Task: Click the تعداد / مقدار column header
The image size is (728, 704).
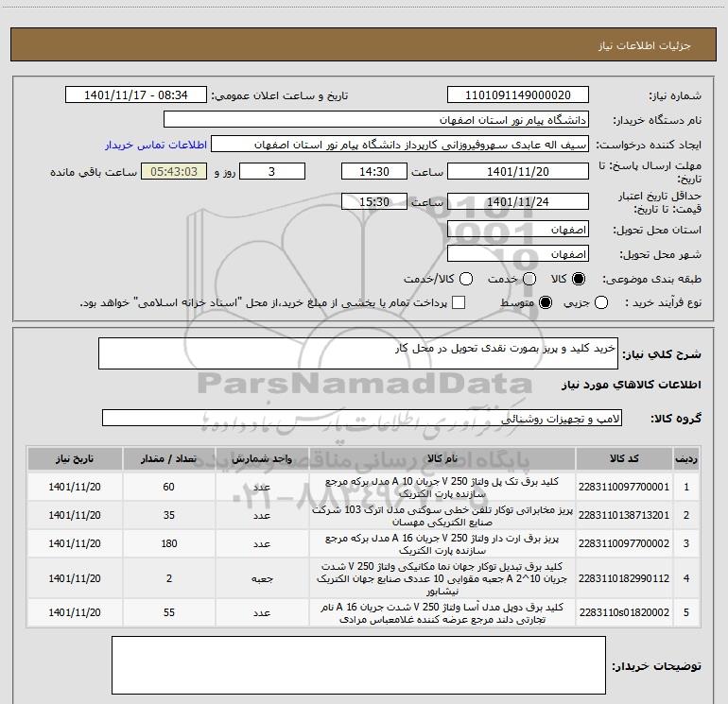Action: (x=169, y=458)
